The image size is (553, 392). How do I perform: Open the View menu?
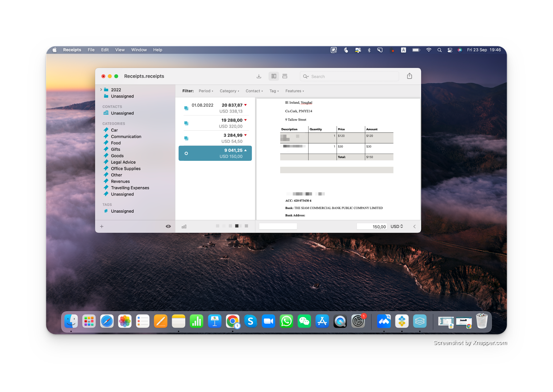120,50
